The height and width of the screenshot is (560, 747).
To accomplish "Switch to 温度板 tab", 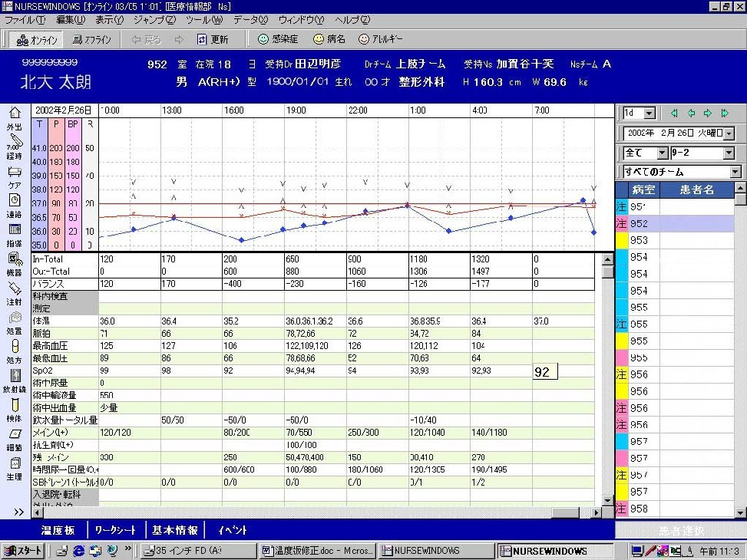I will pyautogui.click(x=58, y=530).
